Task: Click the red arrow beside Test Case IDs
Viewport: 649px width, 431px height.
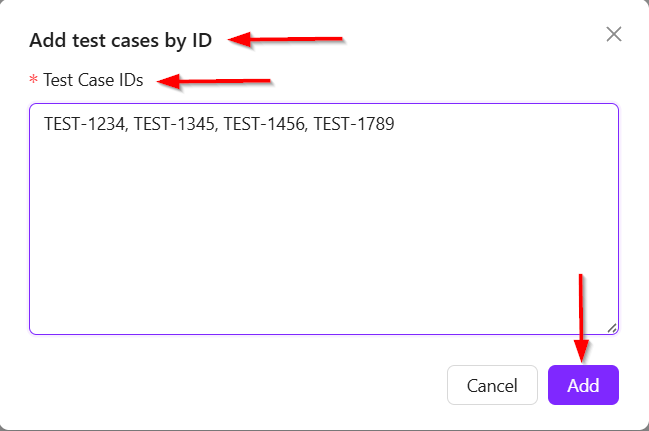Action: (214, 81)
